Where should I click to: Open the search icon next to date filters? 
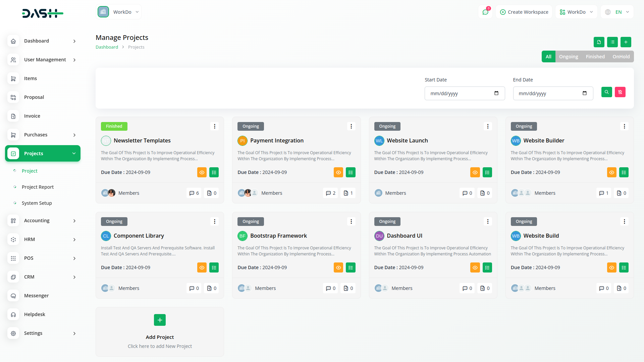[x=606, y=92]
